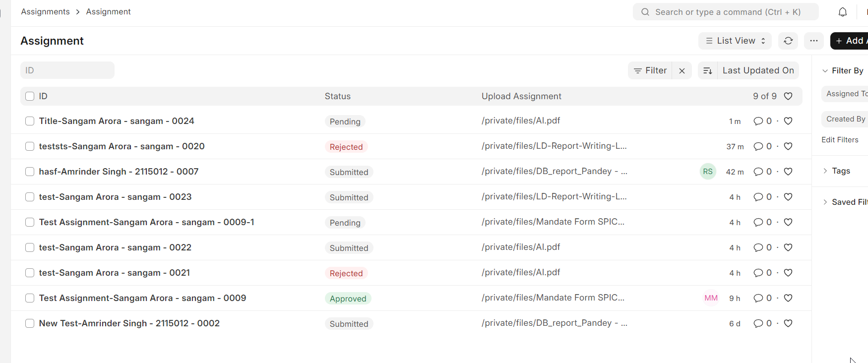
Task: Click the refresh list icon
Action: pyautogui.click(x=788, y=41)
